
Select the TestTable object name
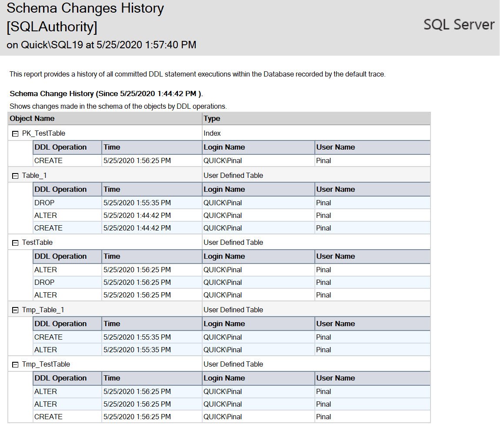(x=37, y=242)
